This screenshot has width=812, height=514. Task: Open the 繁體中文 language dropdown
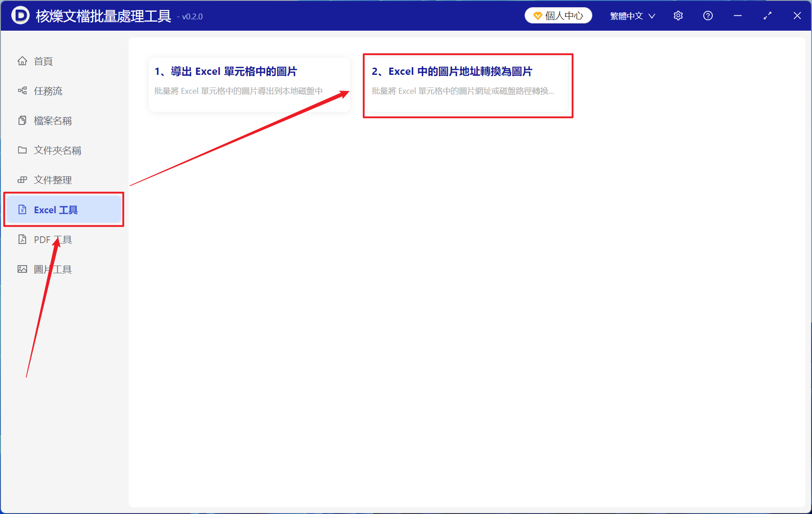(x=632, y=16)
